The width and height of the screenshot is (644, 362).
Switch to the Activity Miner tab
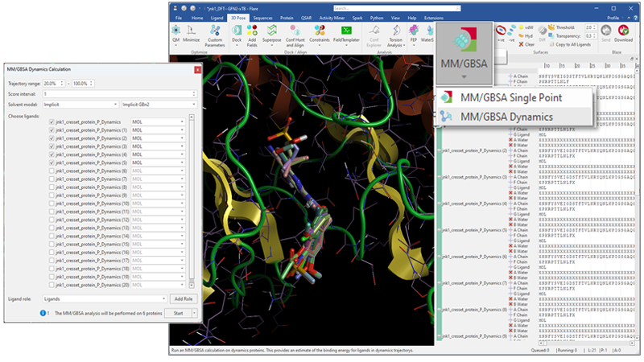(x=332, y=18)
